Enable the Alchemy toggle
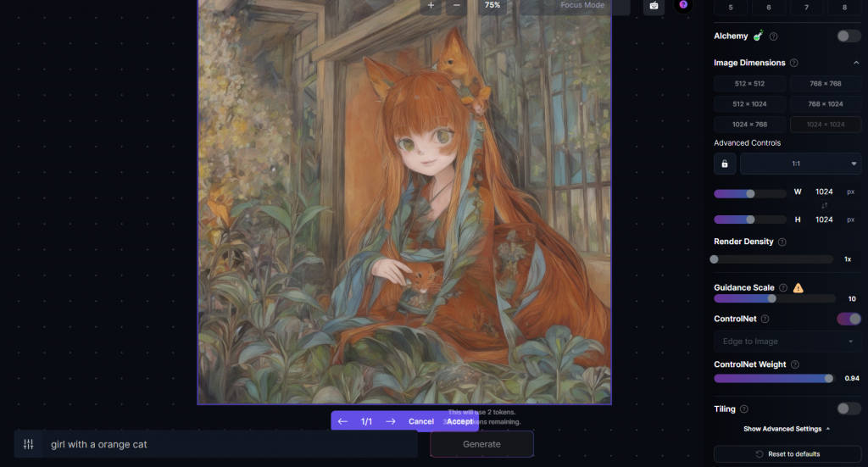 [848, 36]
